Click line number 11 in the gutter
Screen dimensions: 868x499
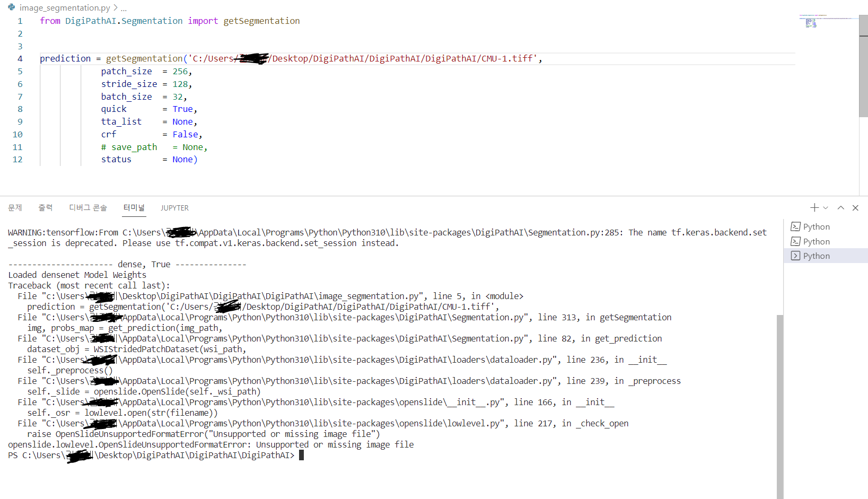[x=17, y=147]
